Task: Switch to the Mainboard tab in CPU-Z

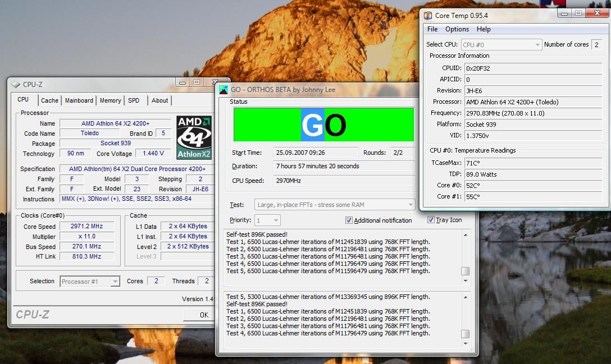Action: click(x=79, y=100)
